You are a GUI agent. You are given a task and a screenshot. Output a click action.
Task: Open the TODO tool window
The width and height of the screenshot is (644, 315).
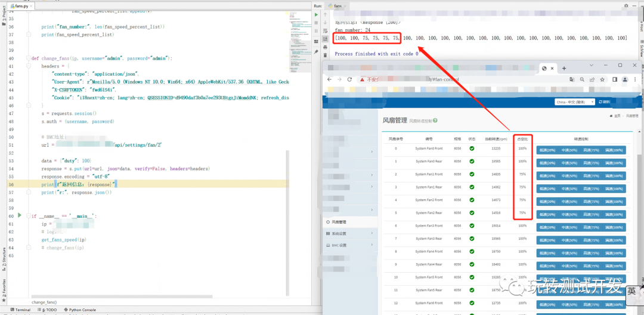[47, 310]
